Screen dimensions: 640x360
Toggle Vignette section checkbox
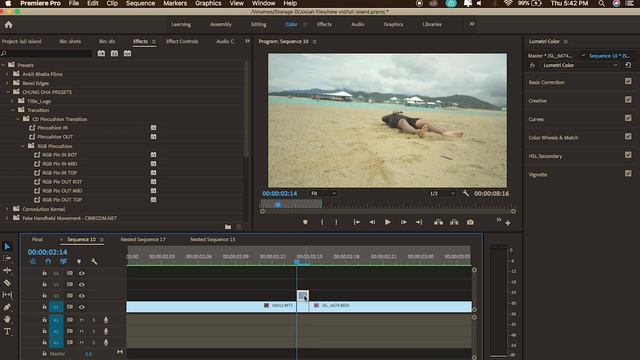point(628,173)
